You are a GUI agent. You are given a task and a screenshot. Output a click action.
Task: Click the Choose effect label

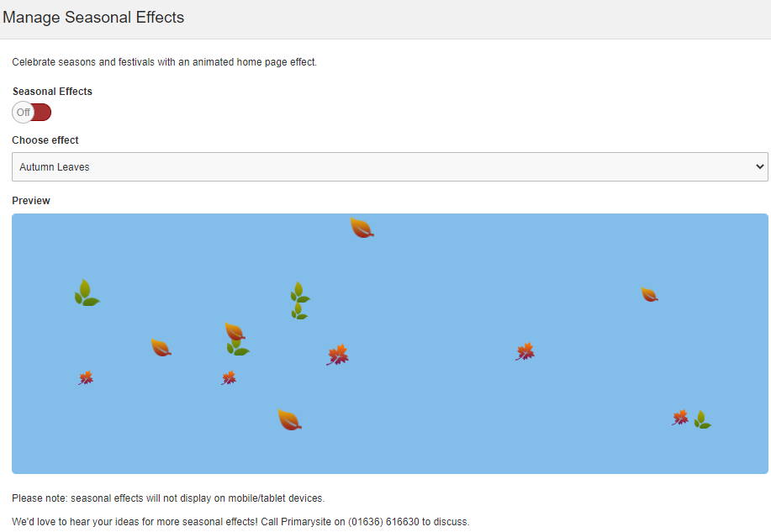pyautogui.click(x=45, y=140)
